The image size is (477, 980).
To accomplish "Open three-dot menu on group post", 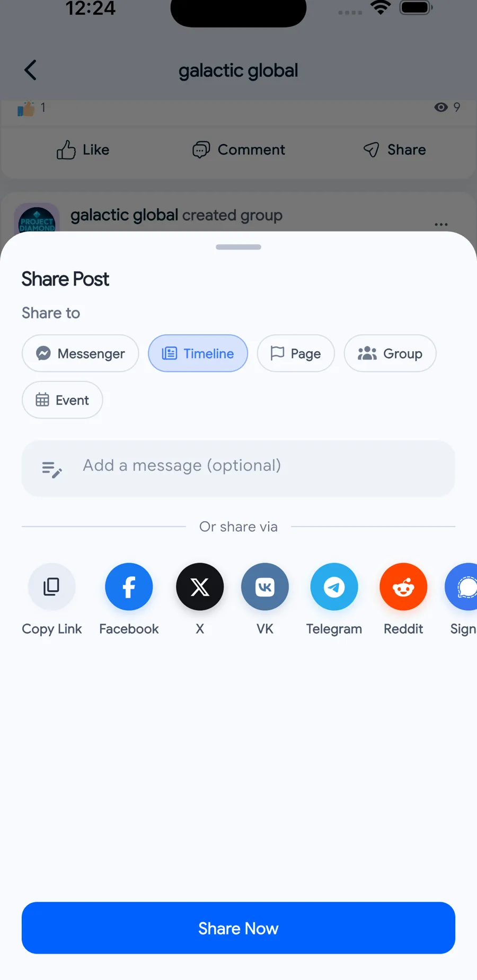I will click(x=441, y=224).
